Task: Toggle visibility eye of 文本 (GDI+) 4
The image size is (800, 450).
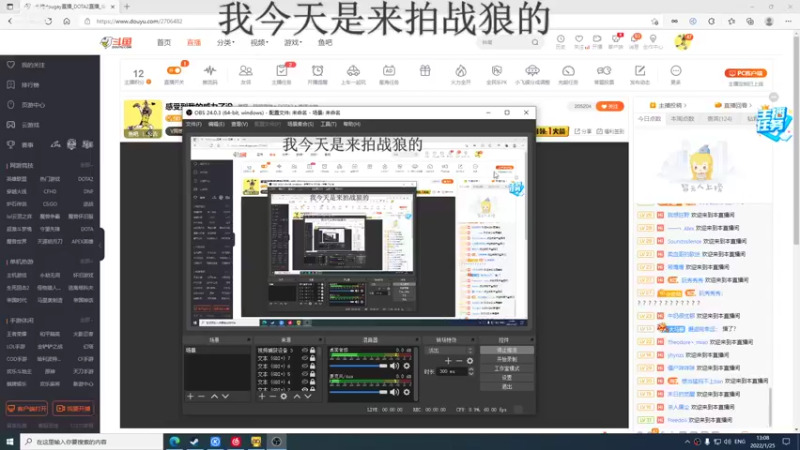Action: pyautogui.click(x=305, y=382)
